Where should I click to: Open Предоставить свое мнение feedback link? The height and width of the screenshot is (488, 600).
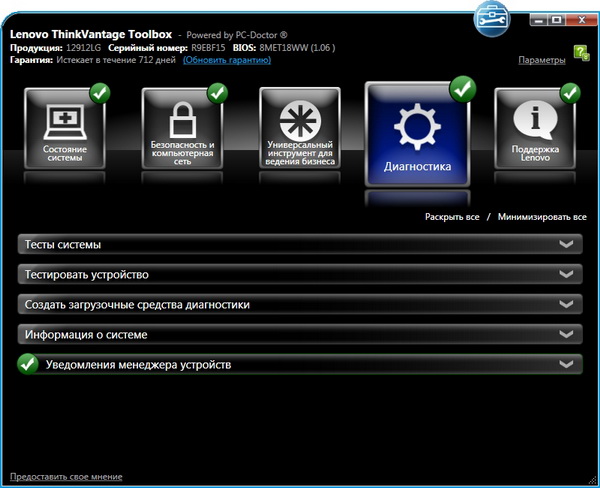pos(66,476)
